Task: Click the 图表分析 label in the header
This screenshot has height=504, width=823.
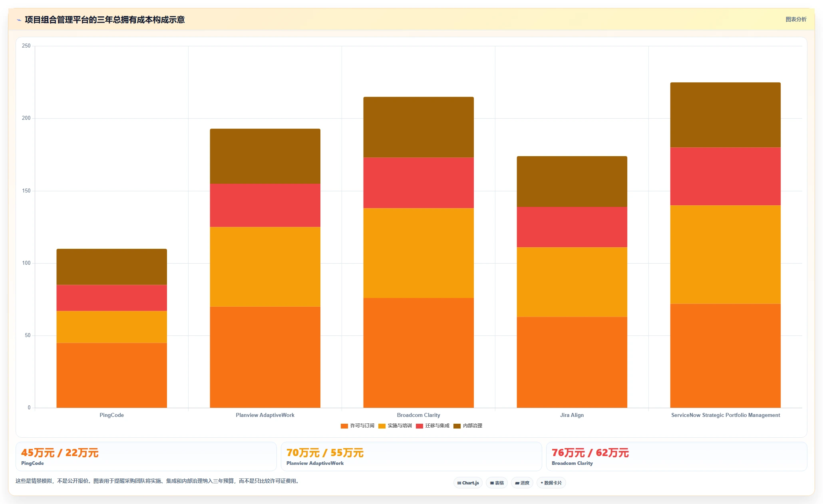Action: coord(796,19)
